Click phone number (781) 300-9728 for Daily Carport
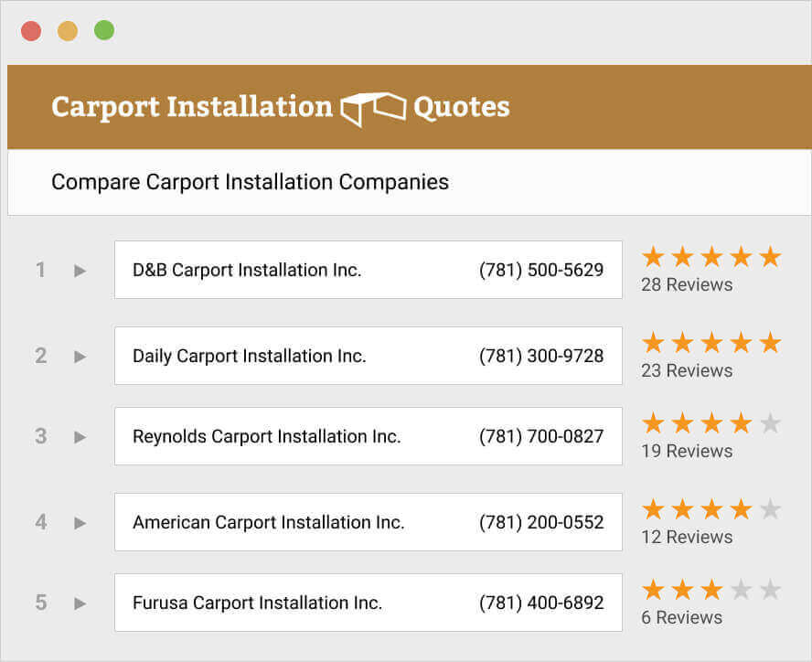The image size is (812, 662). 540,356
